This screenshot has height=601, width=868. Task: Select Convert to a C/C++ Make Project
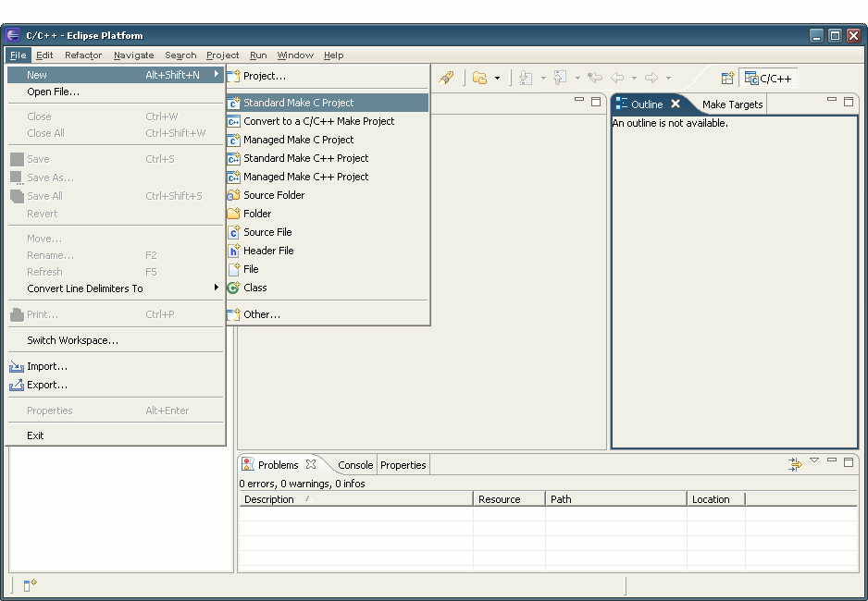coord(328,121)
